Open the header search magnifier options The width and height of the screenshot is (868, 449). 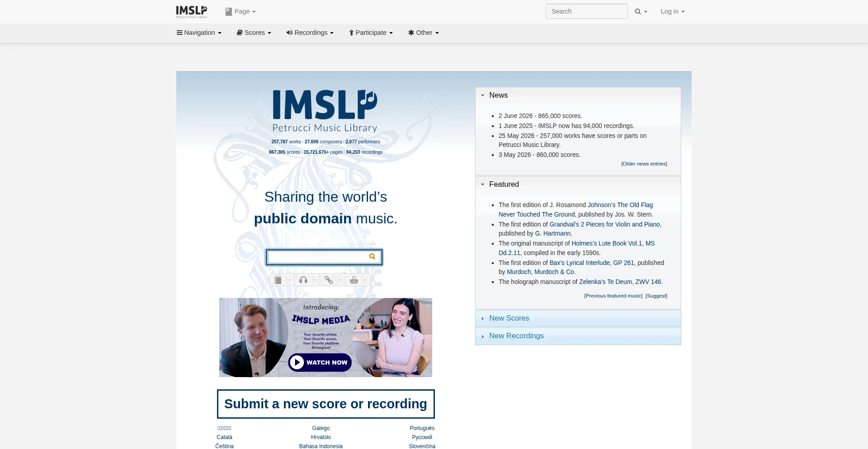[x=641, y=12]
